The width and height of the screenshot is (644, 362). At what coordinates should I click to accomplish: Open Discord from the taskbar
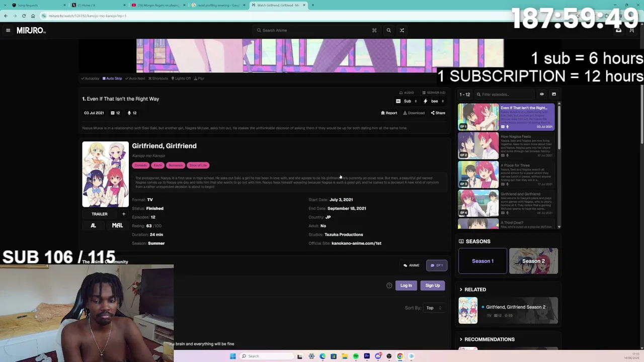pyautogui.click(x=378, y=356)
